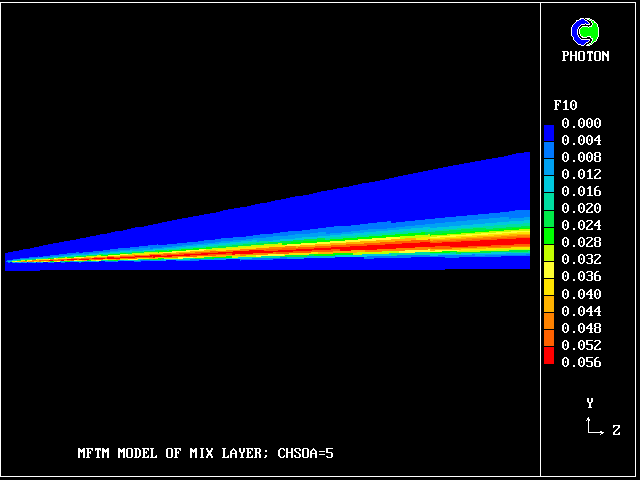Click the MFTM MODEL OF MIX LAYER caption
The width and height of the screenshot is (640, 480).
coord(205,453)
